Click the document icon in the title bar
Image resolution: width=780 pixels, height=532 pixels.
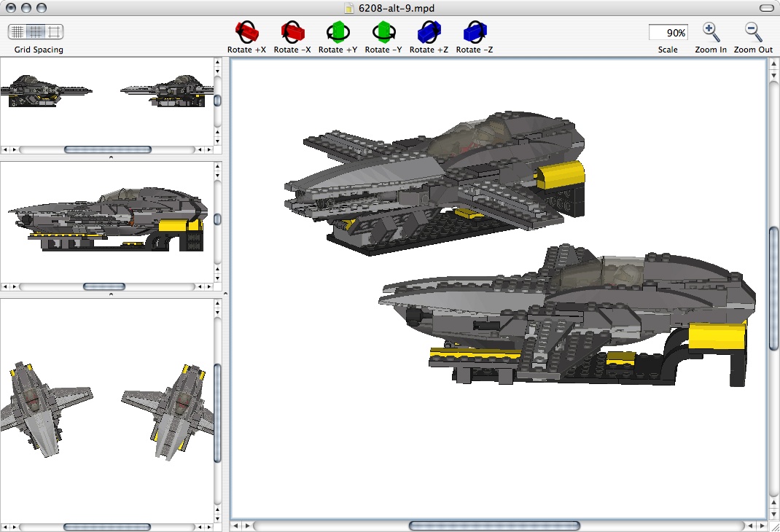348,8
